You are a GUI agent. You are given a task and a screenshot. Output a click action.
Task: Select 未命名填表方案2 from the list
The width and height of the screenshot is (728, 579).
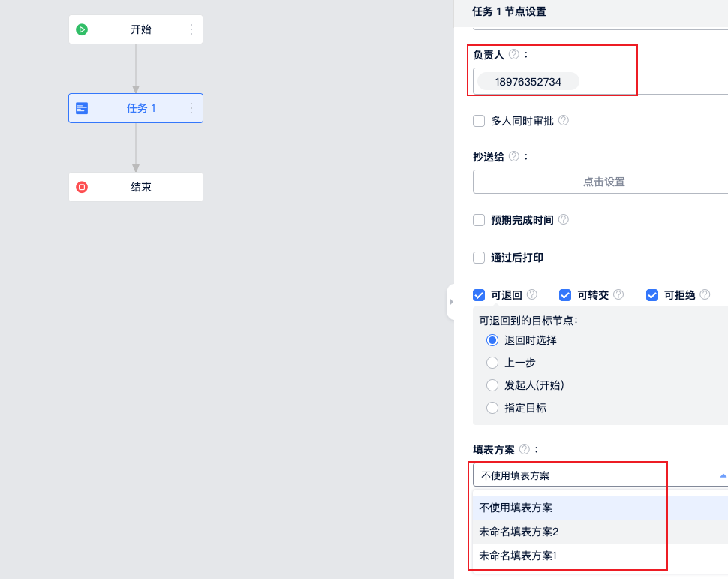(519, 532)
